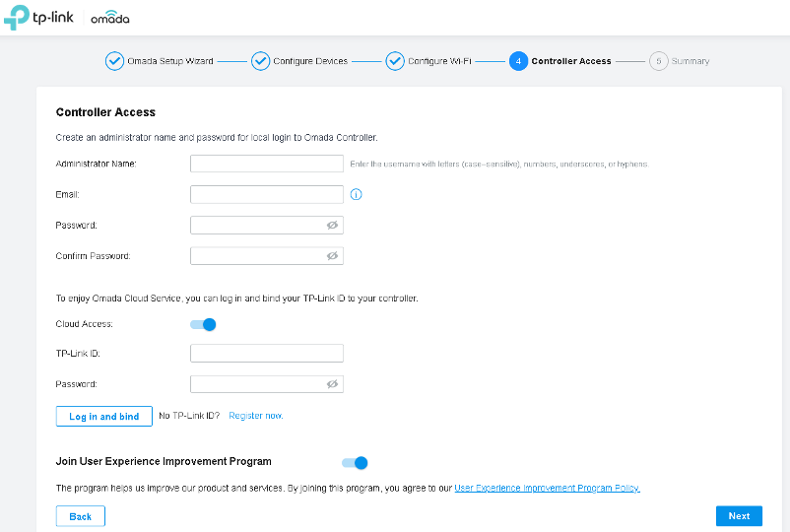Click the 'Confirm Password:' label
Image resolution: width=790 pixels, height=532 pixels.
[94, 256]
